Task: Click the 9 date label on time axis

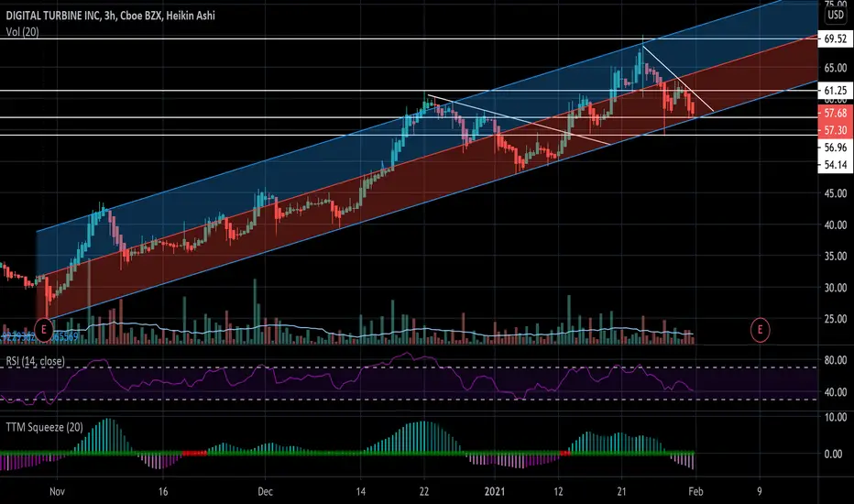Action: 760,491
